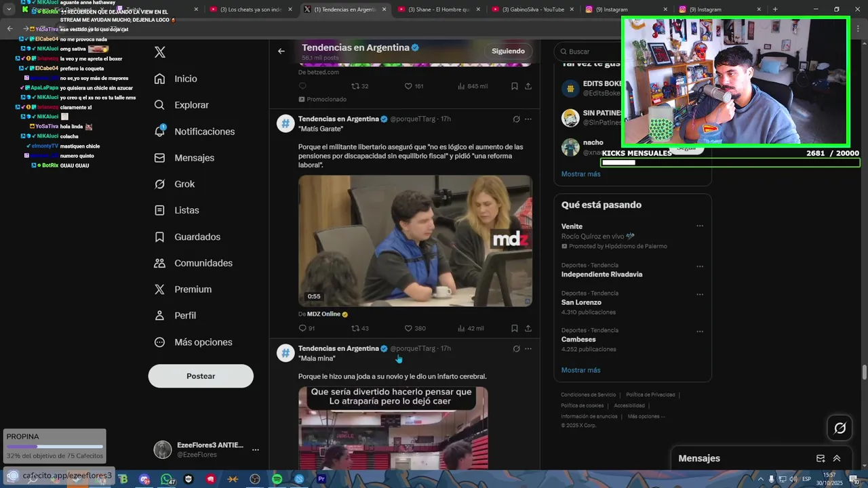Image resolution: width=868 pixels, height=488 pixels.
Task: Expand Más opciones menu
Action: [x=193, y=342]
